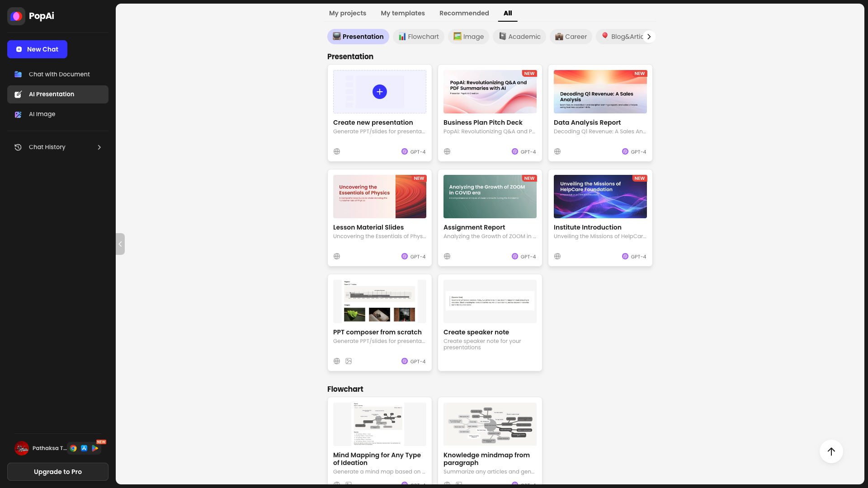This screenshot has height=488, width=868.
Task: Open the Chrome browser icon near profile
Action: pyautogui.click(x=74, y=448)
